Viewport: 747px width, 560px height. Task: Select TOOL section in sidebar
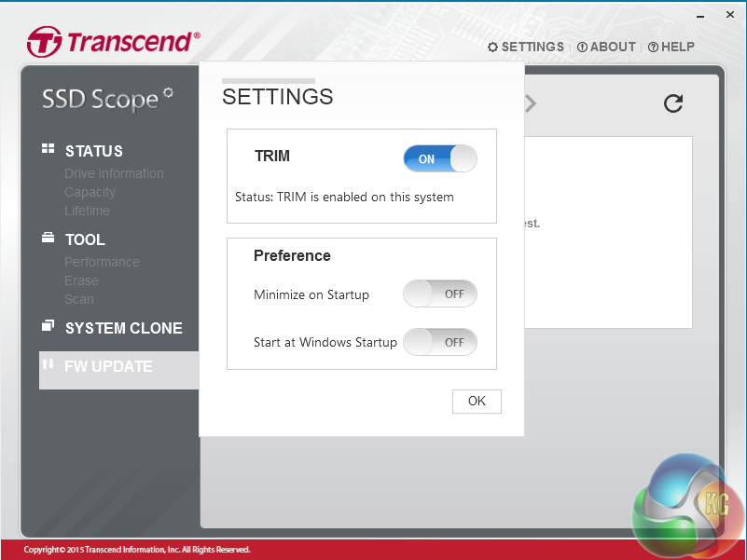pos(85,239)
